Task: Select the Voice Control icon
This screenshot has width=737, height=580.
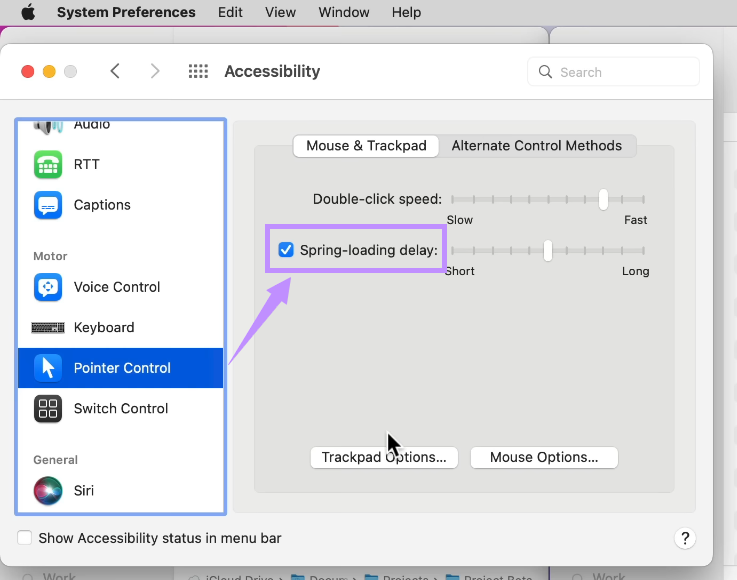Action: [48, 287]
